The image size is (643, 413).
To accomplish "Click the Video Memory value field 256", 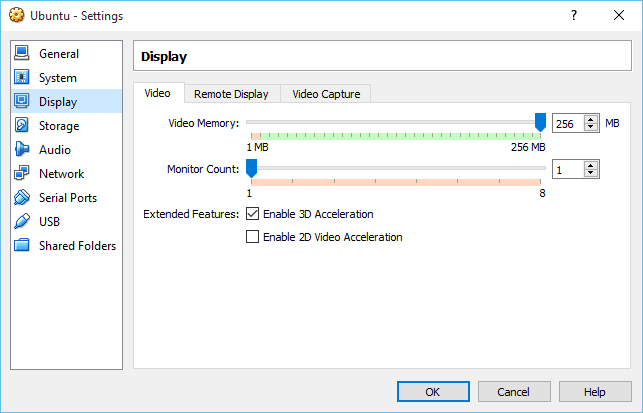I will pos(568,123).
